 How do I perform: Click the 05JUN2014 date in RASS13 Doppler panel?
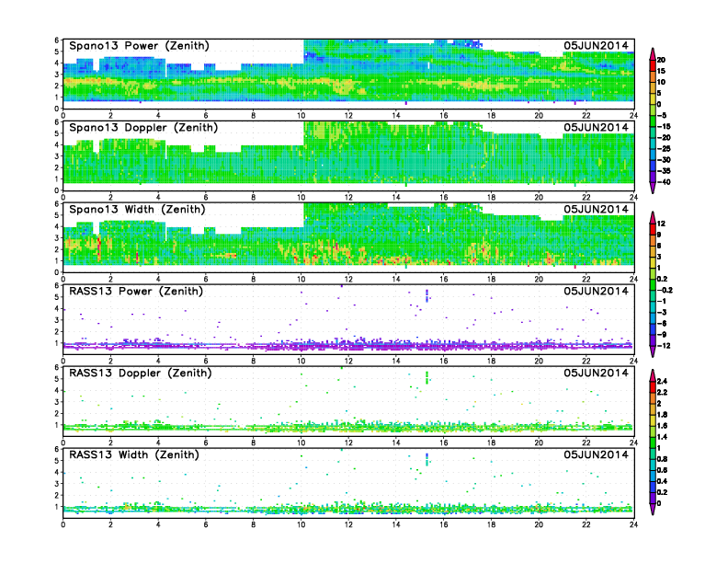pyautogui.click(x=597, y=373)
